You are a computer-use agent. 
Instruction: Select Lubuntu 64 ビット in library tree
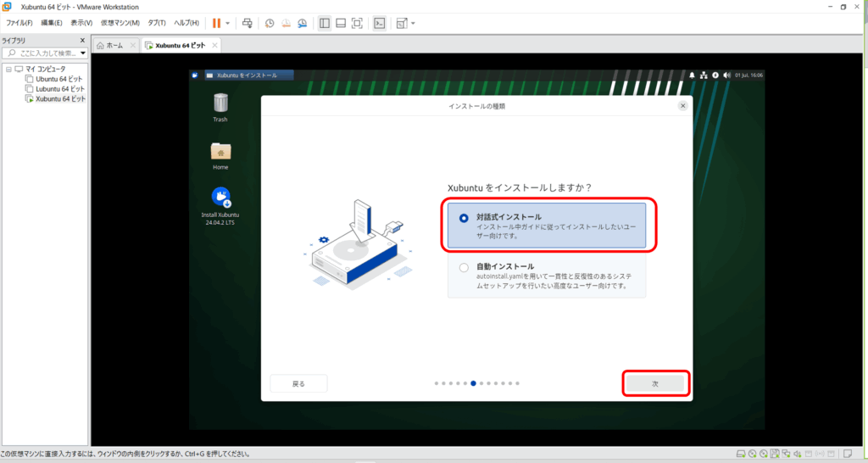coord(58,89)
